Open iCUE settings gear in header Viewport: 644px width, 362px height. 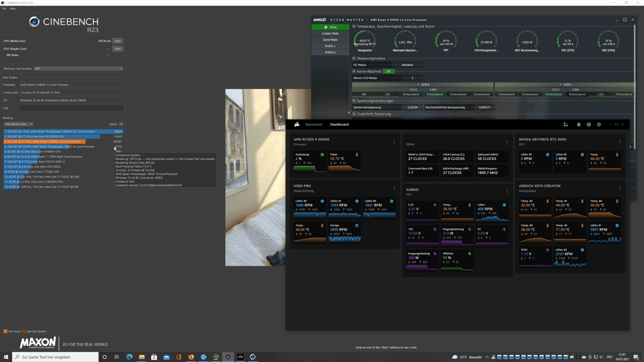coord(599,124)
